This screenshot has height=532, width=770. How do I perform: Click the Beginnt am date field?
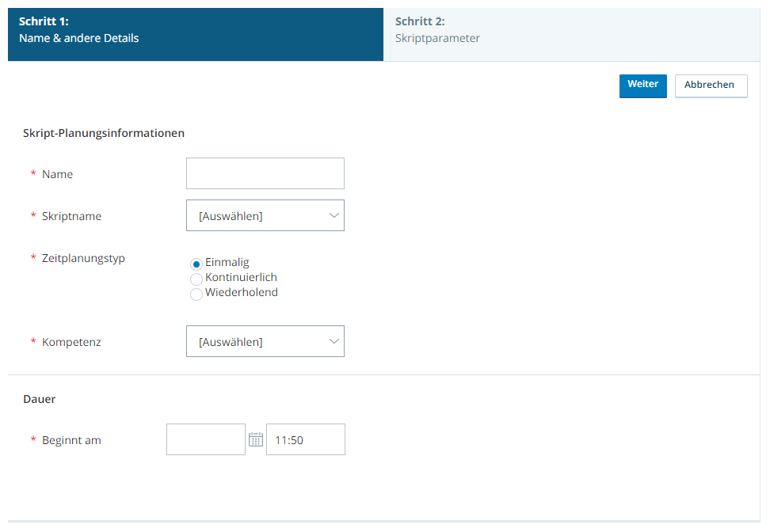(x=206, y=439)
